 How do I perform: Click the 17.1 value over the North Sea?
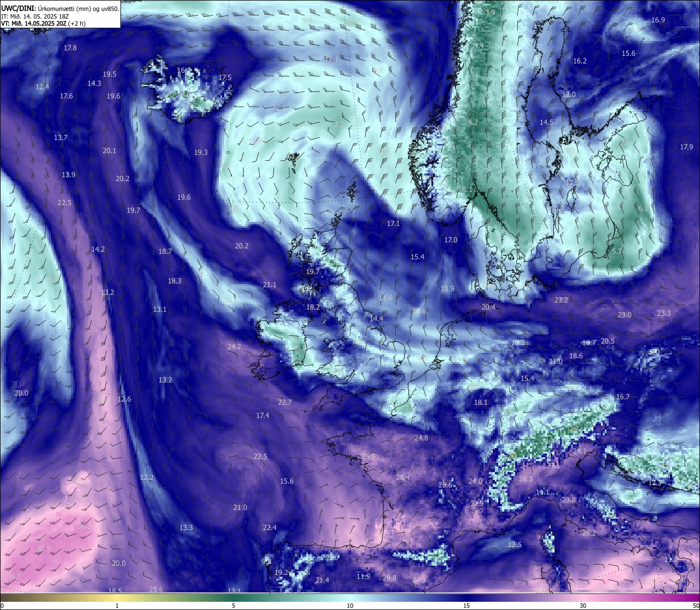pyautogui.click(x=393, y=224)
